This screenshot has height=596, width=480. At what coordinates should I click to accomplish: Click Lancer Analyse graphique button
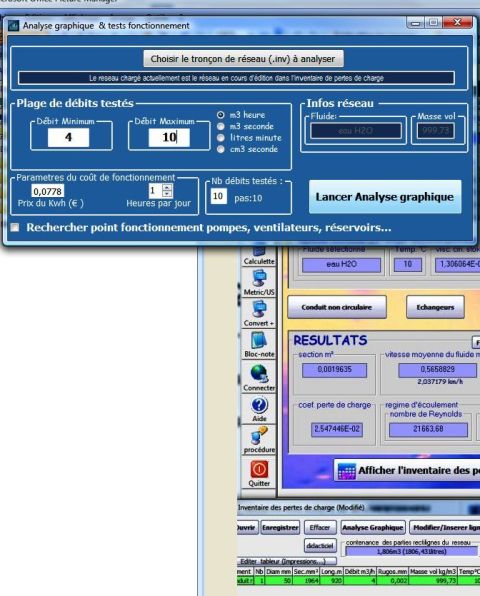[385, 197]
